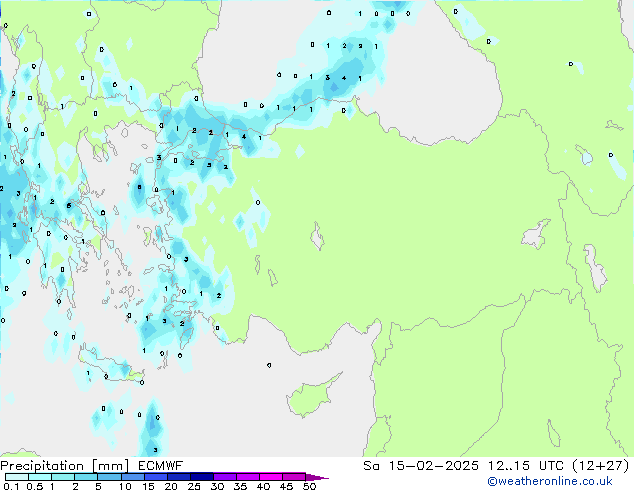This screenshot has height=490, width=634.
Task: Click the island of Crete on map
Action: coord(110,367)
